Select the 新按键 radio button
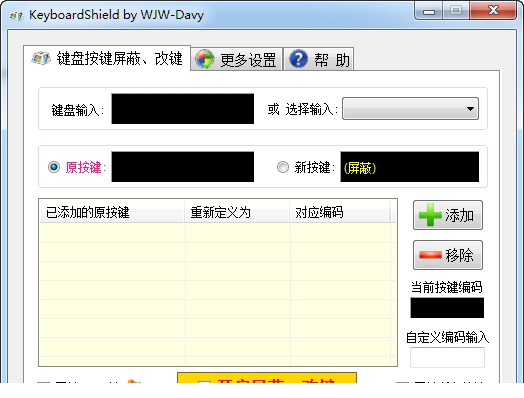This screenshot has height=398, width=524. (283, 167)
